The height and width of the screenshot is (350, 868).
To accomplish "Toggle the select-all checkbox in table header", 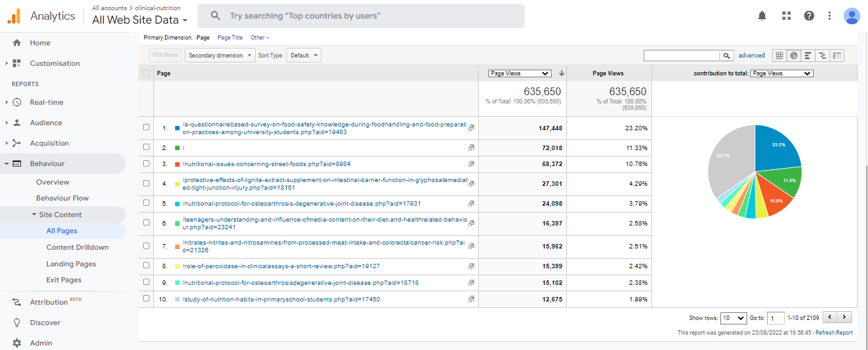I will pos(146,73).
